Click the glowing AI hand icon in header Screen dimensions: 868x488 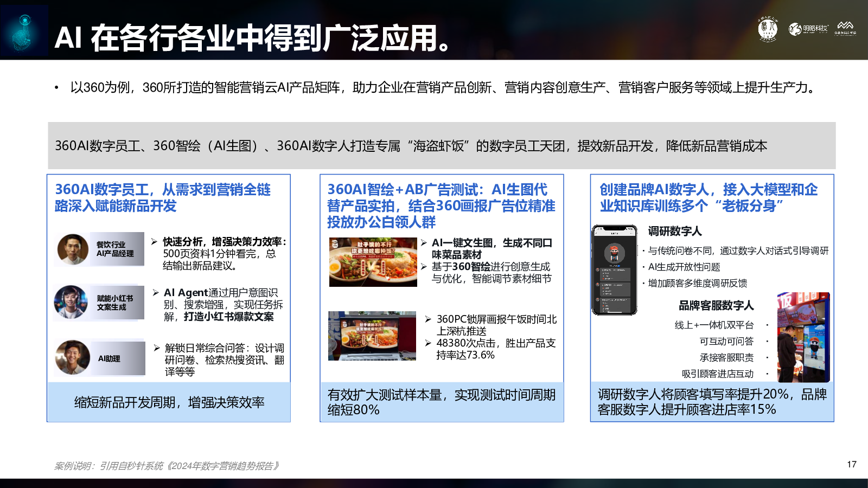pyautogui.click(x=24, y=31)
